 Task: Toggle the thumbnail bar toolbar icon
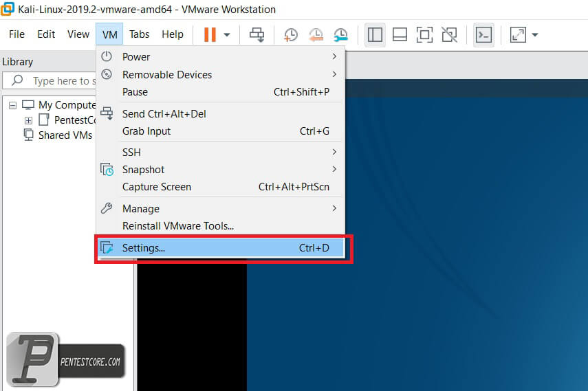point(400,35)
